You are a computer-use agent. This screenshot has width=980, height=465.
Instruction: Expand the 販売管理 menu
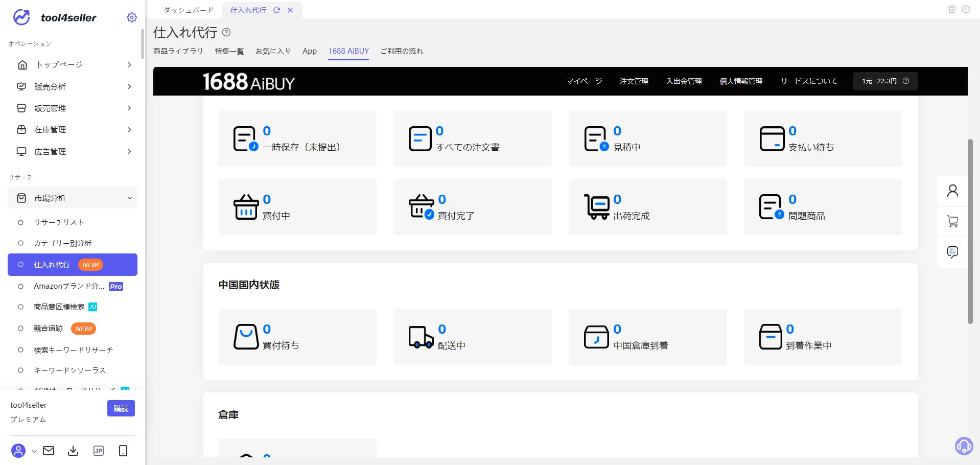pos(129,108)
